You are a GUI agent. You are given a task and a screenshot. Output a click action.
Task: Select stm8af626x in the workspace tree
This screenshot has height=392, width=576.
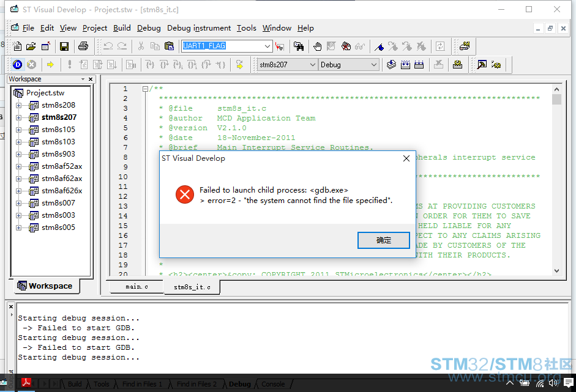[62, 191]
